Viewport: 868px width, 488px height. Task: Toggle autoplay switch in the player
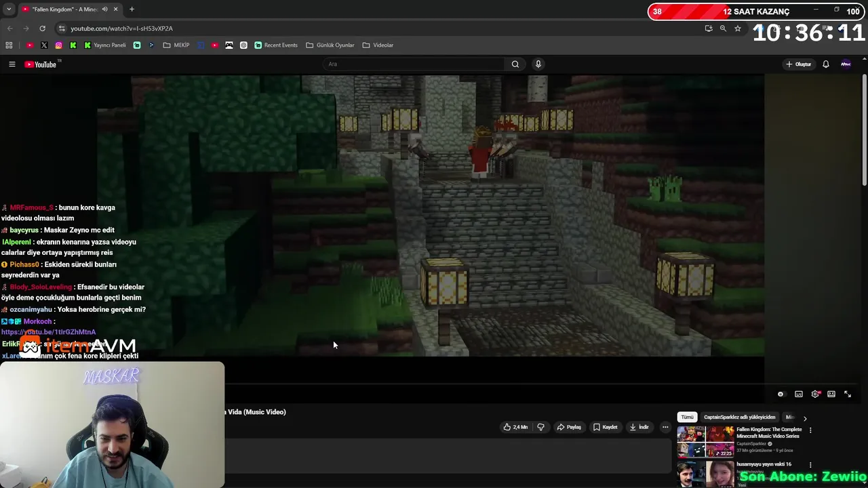[x=781, y=394]
